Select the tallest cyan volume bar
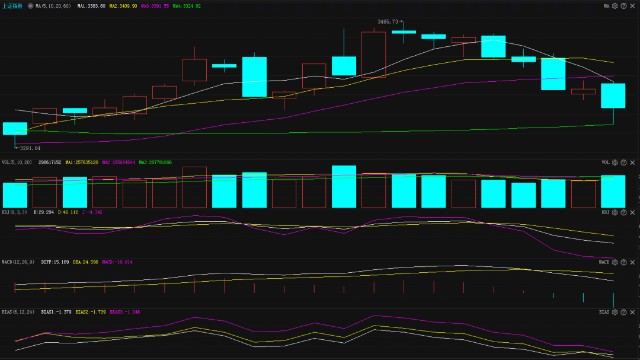This screenshot has width=640, height=360. 344,187
